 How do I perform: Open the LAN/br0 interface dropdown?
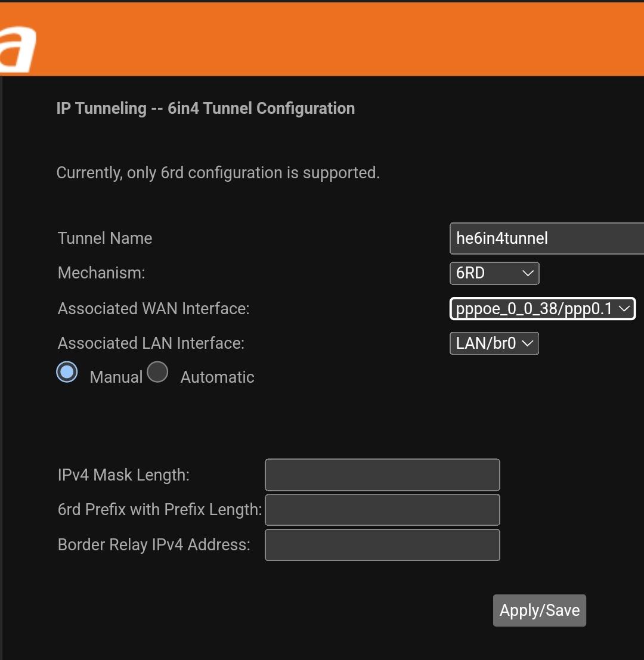494,343
